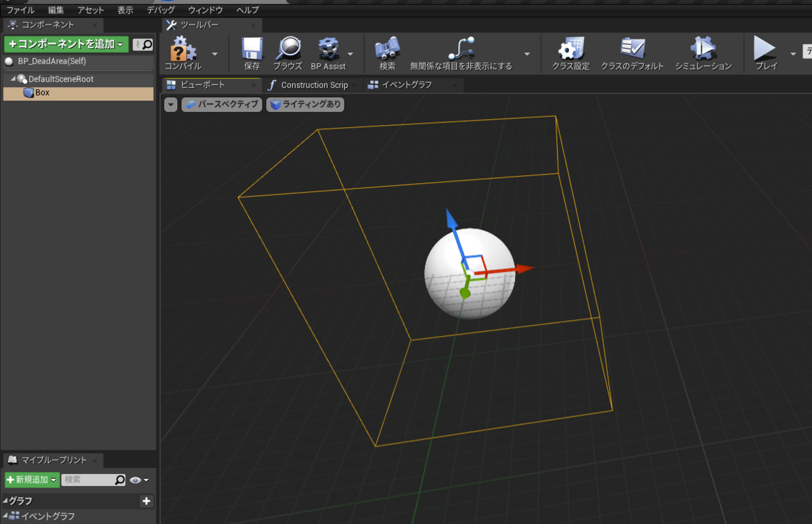Click Add New (新規追加) in My Blueprint
The image size is (812, 524).
[32, 480]
